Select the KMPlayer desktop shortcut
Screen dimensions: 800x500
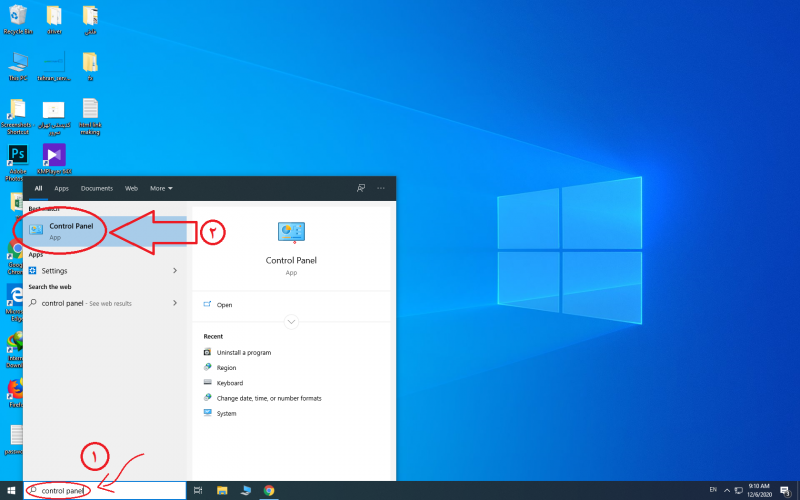54,155
